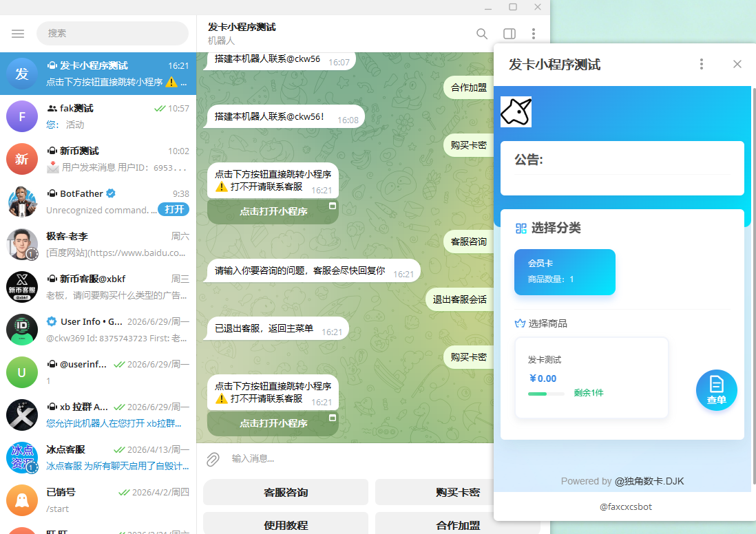Click the @独角数卡.DJK powered-by link

point(649,481)
